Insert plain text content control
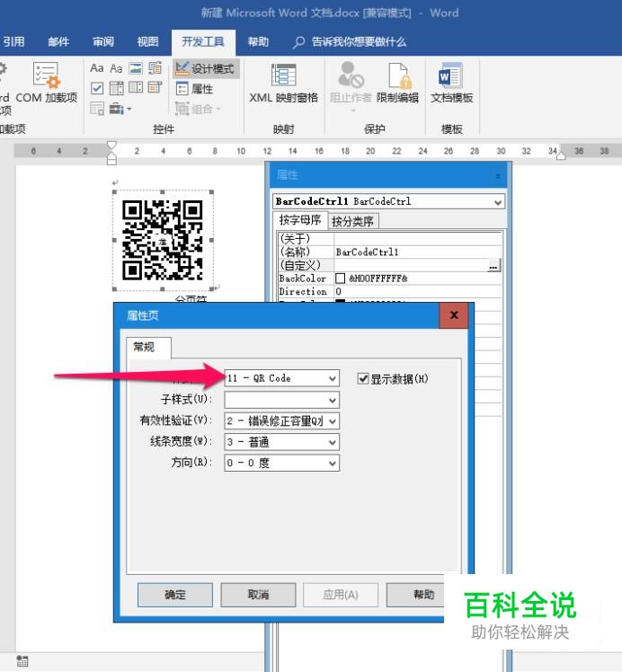 coord(116,68)
